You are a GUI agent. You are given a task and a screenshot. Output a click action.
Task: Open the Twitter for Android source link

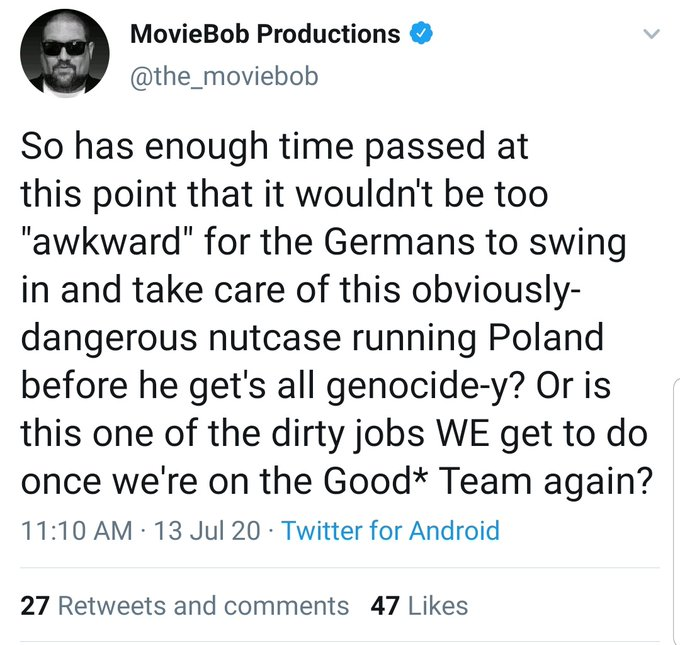coord(390,530)
